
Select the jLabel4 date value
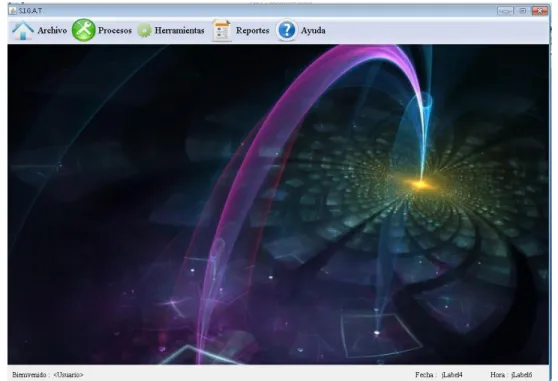point(452,375)
